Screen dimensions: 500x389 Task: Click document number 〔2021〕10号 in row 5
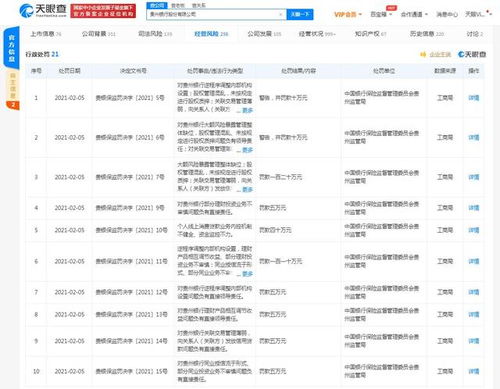tap(131, 230)
